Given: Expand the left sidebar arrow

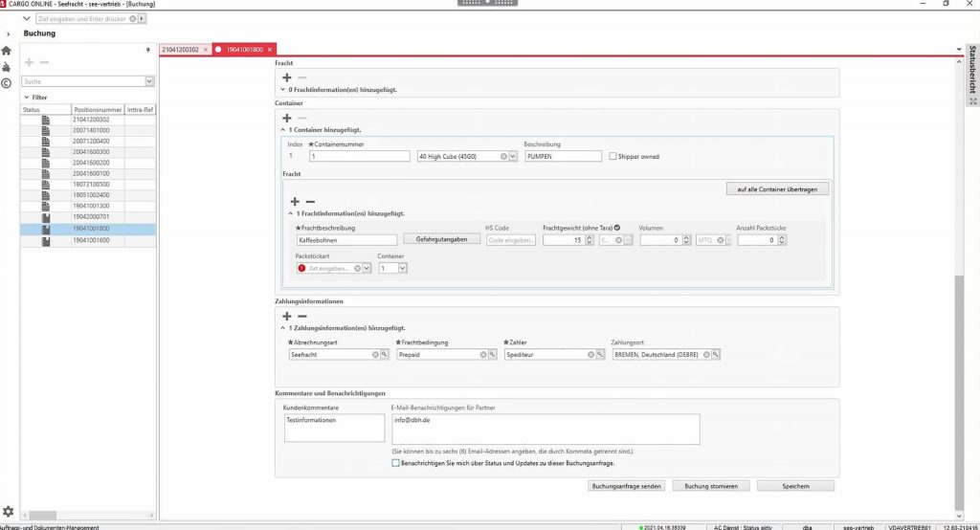Looking at the screenshot, I should coord(8,33).
